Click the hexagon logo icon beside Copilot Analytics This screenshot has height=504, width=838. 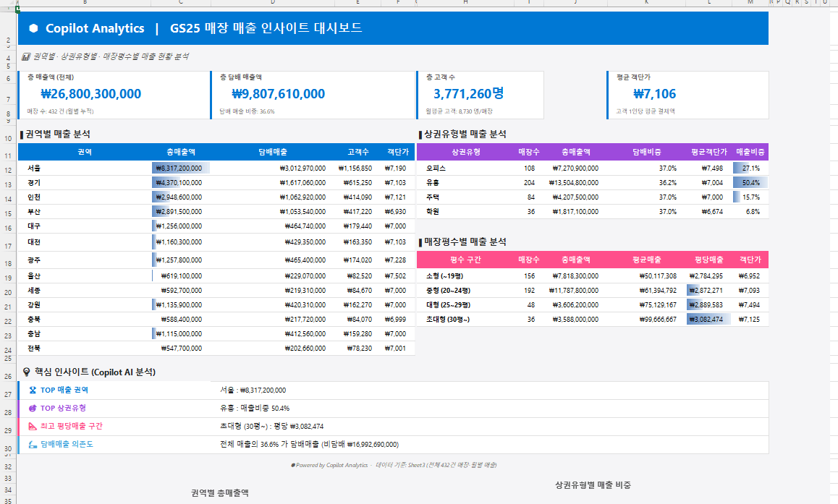(x=34, y=28)
